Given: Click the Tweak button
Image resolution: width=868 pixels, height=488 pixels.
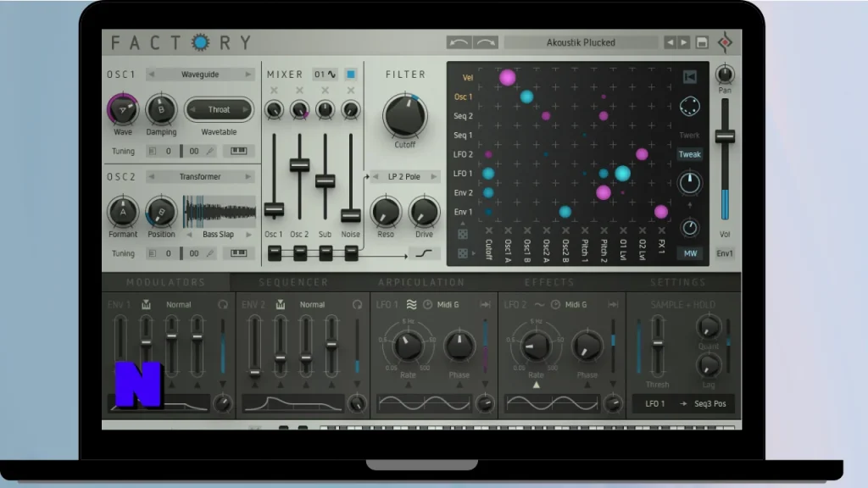Looking at the screenshot, I should (690, 154).
